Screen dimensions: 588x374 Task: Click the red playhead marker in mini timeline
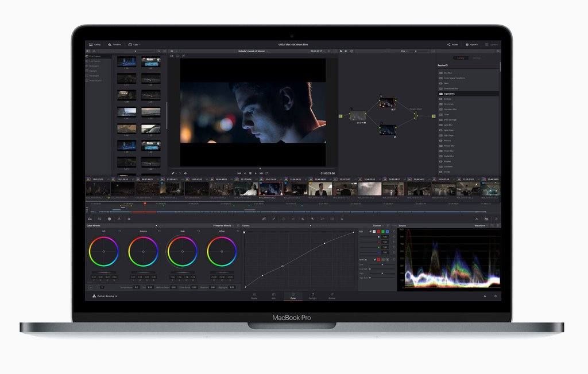145,204
